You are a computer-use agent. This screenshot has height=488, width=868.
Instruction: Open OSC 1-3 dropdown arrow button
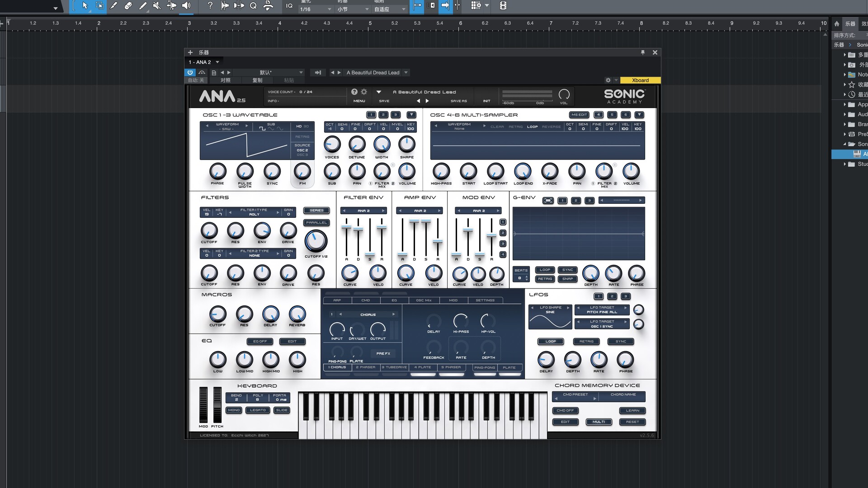pos(411,115)
